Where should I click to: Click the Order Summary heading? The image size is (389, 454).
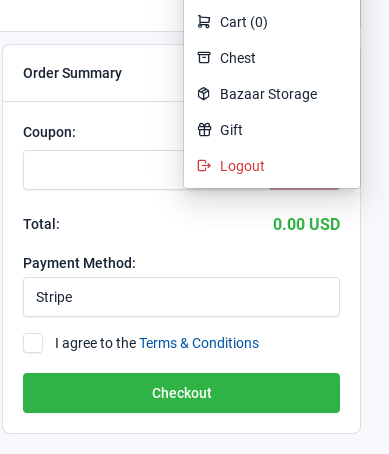(72, 73)
